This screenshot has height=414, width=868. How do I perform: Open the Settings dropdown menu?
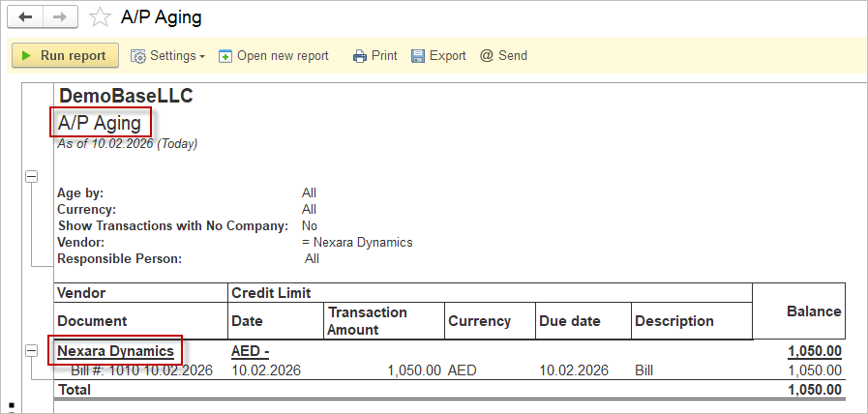(x=168, y=56)
